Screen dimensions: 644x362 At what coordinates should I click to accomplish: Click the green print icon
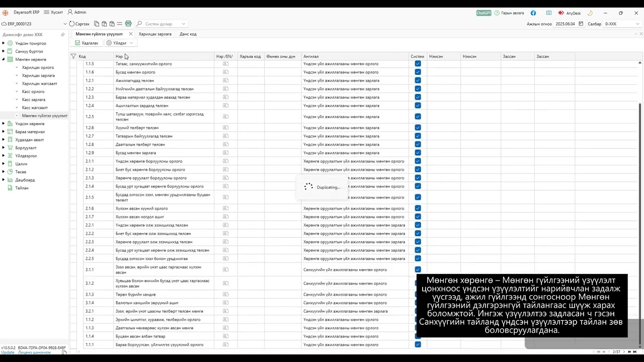128,24
